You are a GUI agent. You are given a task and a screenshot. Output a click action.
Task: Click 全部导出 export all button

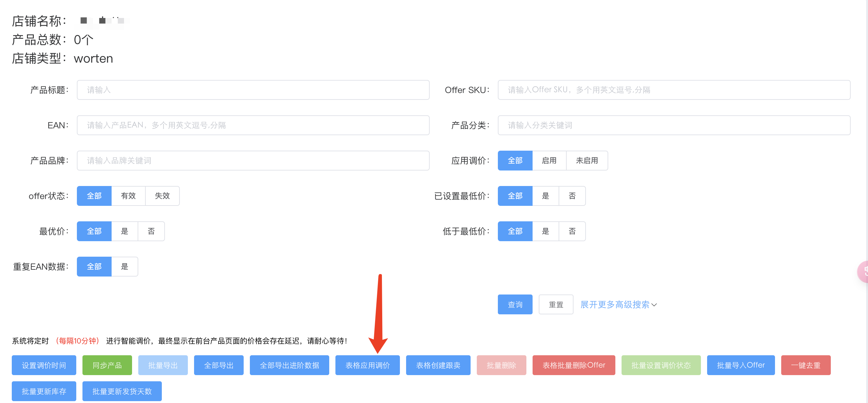218,365
